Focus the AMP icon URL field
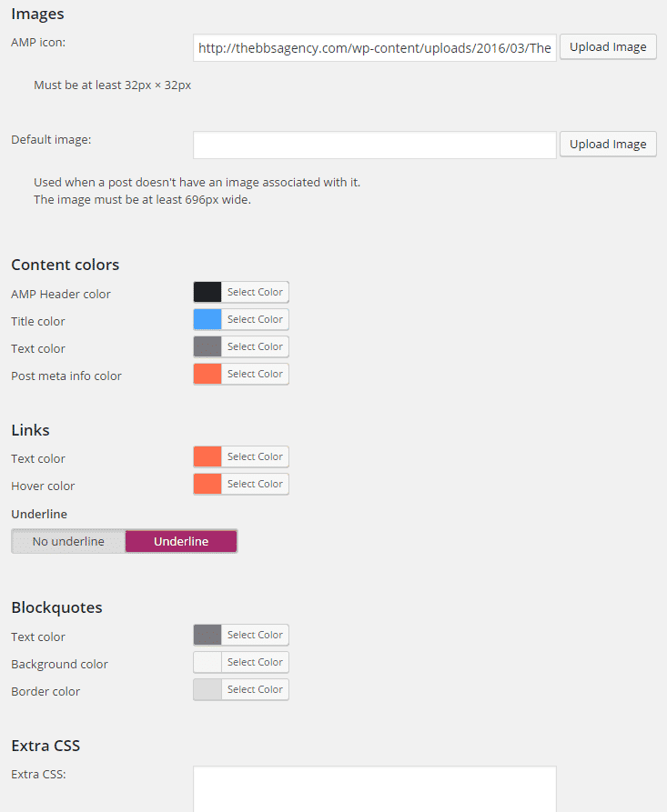Image resolution: width=667 pixels, height=812 pixels. [x=375, y=47]
